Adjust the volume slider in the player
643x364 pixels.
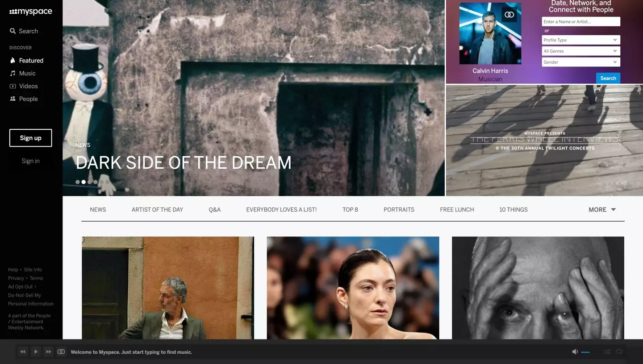(589, 352)
